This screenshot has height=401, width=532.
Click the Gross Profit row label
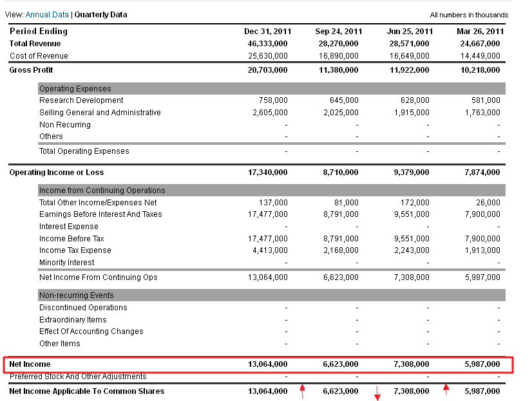coord(31,70)
